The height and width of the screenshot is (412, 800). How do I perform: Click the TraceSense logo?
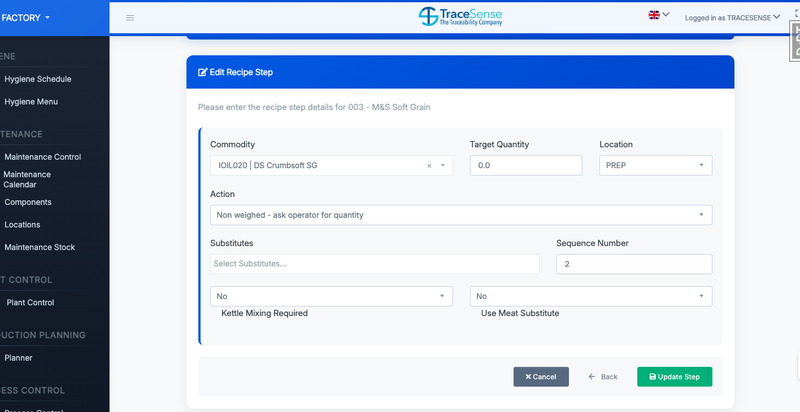[x=459, y=17]
